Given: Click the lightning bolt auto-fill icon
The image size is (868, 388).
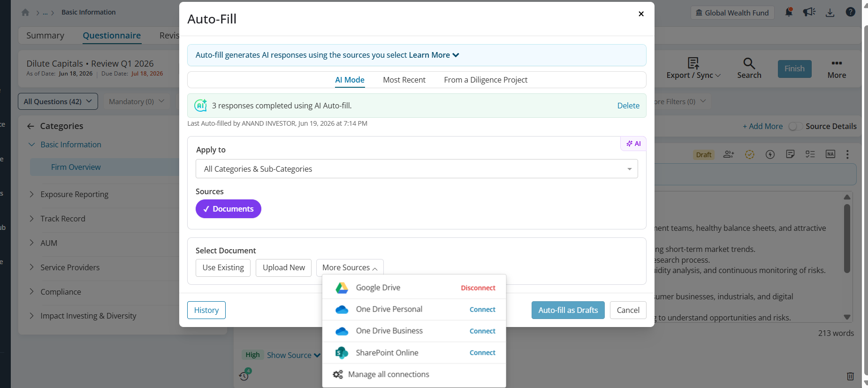Looking at the screenshot, I should 770,154.
